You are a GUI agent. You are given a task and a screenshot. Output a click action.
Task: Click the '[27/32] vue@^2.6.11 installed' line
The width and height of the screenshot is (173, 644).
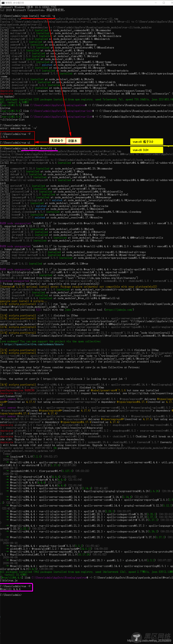[44, 264]
